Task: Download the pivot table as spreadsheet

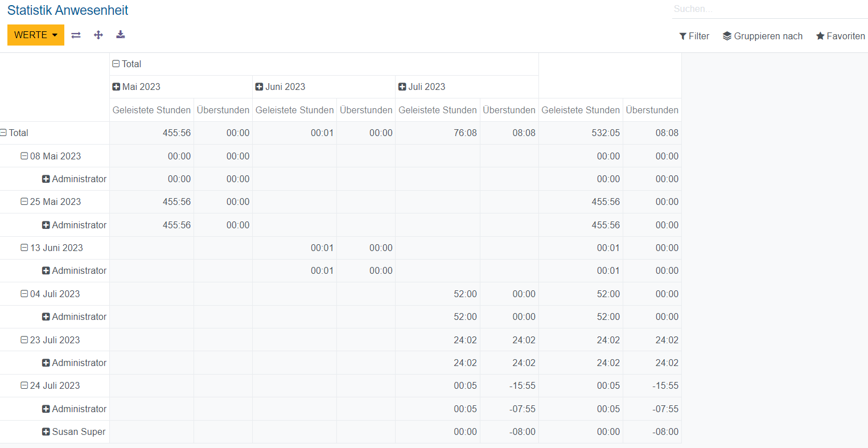Action: (121, 35)
